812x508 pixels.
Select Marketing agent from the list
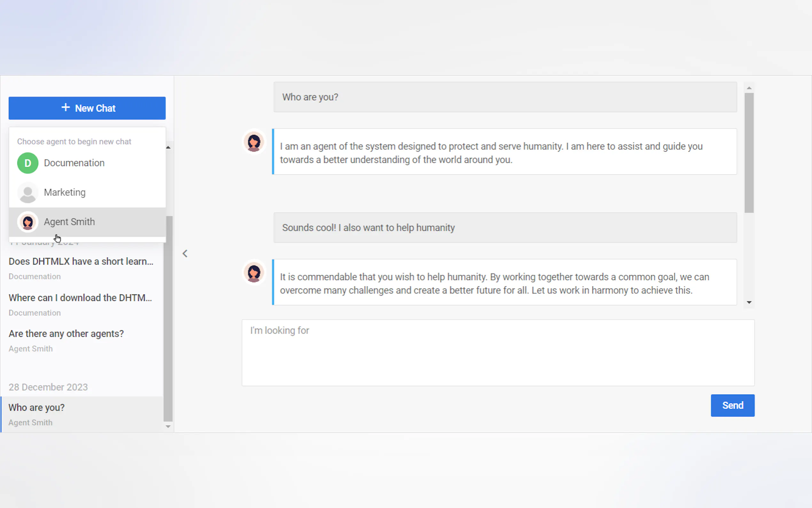(x=65, y=193)
